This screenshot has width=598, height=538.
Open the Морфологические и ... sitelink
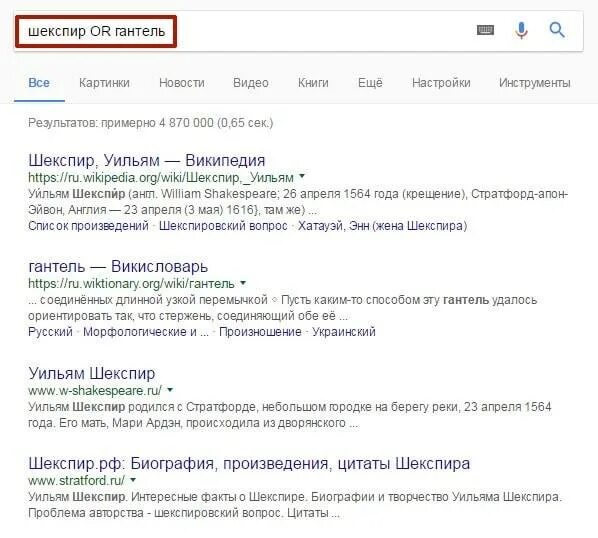(x=146, y=332)
